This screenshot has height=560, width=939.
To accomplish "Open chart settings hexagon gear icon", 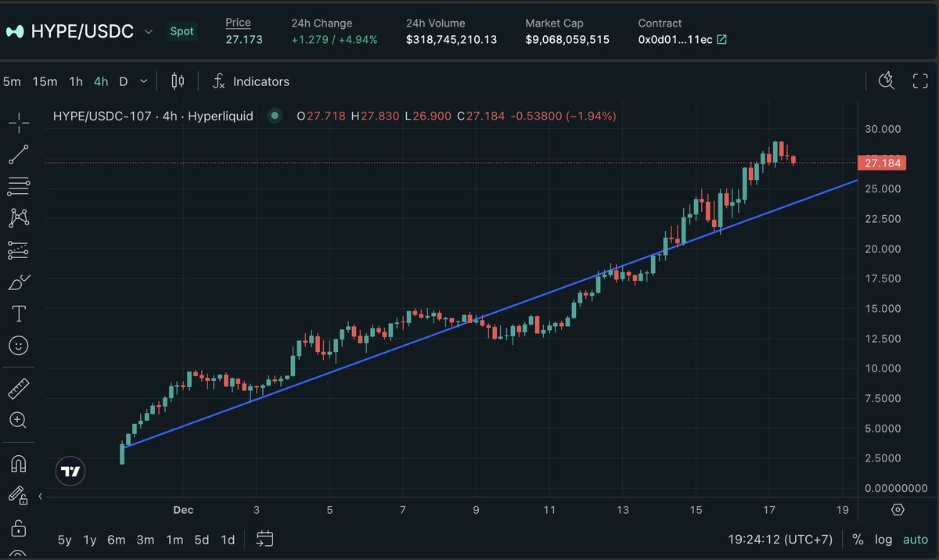I will (x=898, y=510).
